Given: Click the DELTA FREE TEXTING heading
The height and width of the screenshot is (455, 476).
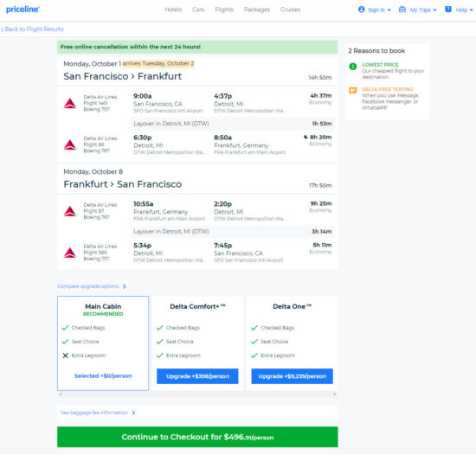Looking at the screenshot, I should (388, 89).
